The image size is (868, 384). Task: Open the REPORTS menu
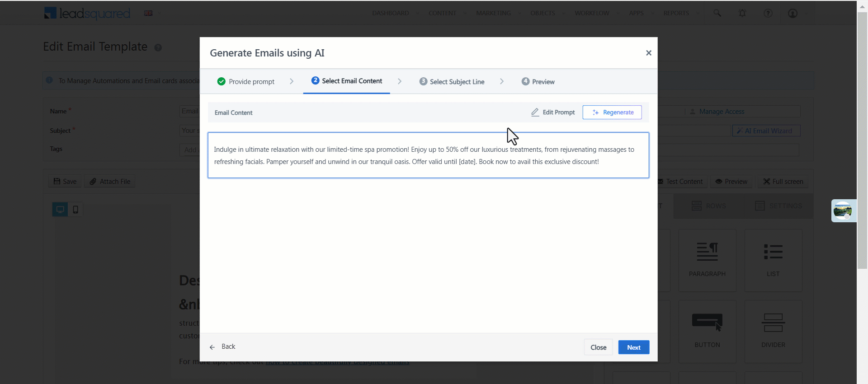click(x=676, y=13)
